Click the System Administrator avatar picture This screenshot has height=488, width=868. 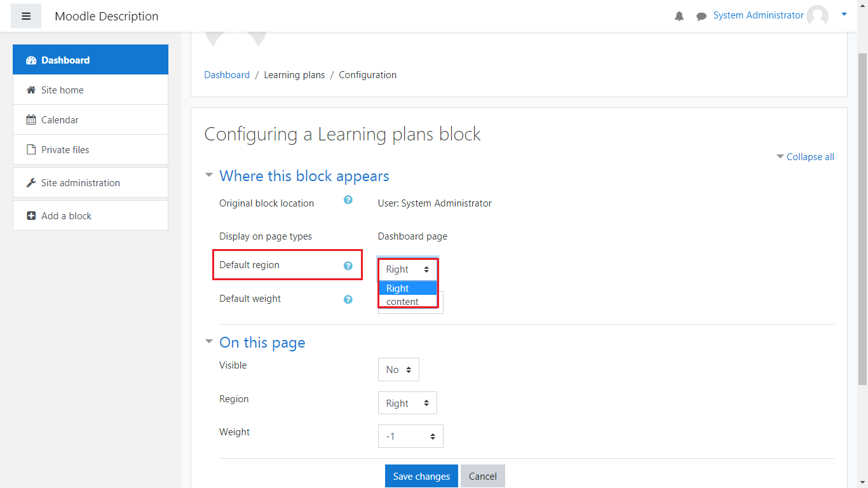pyautogui.click(x=817, y=16)
